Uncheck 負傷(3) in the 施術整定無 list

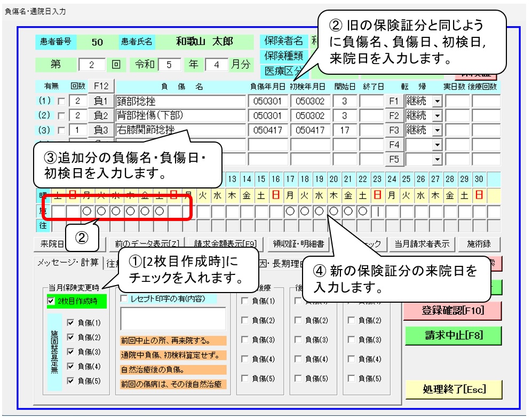point(70,352)
